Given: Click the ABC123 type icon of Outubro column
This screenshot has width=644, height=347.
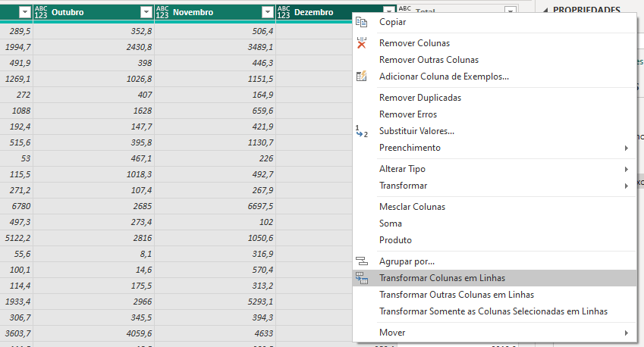Looking at the screenshot, I should pyautogui.click(x=41, y=12).
